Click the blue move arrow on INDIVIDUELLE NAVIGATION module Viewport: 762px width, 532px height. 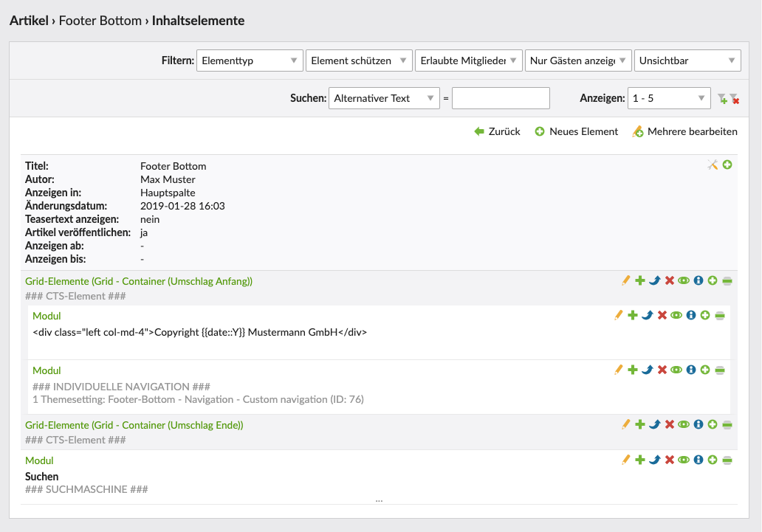[x=648, y=370]
